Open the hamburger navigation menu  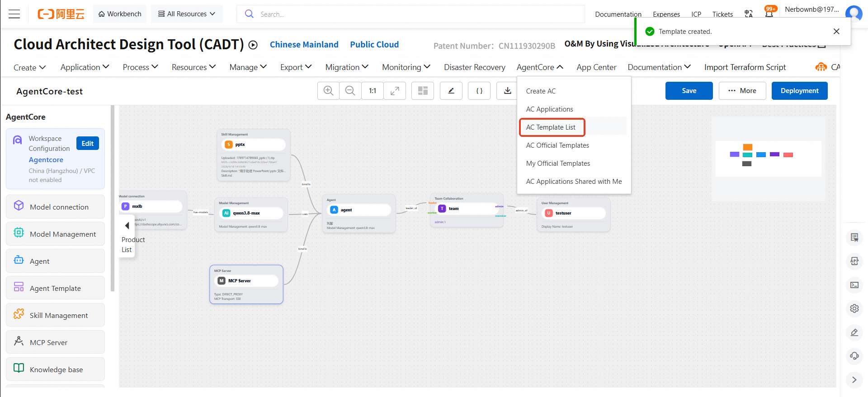(x=14, y=14)
